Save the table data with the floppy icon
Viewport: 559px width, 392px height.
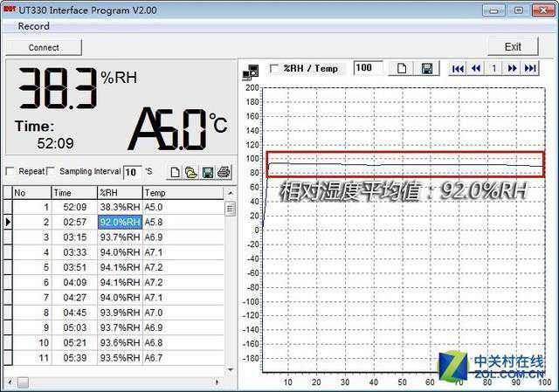(x=208, y=172)
